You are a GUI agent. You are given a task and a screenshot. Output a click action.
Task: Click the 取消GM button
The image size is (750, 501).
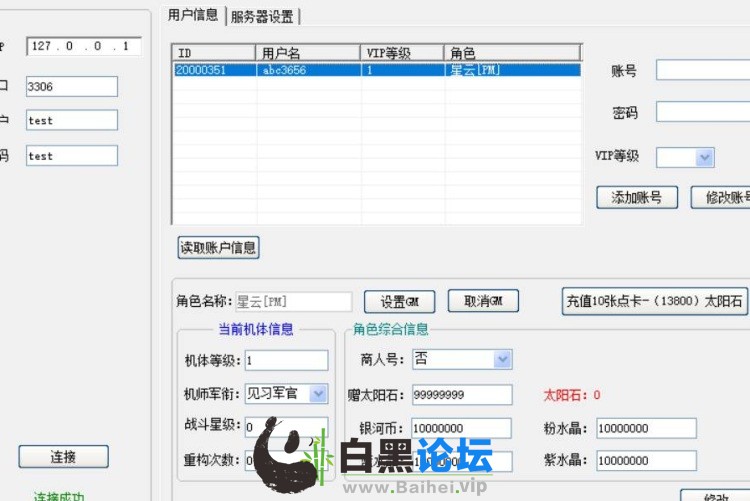482,301
